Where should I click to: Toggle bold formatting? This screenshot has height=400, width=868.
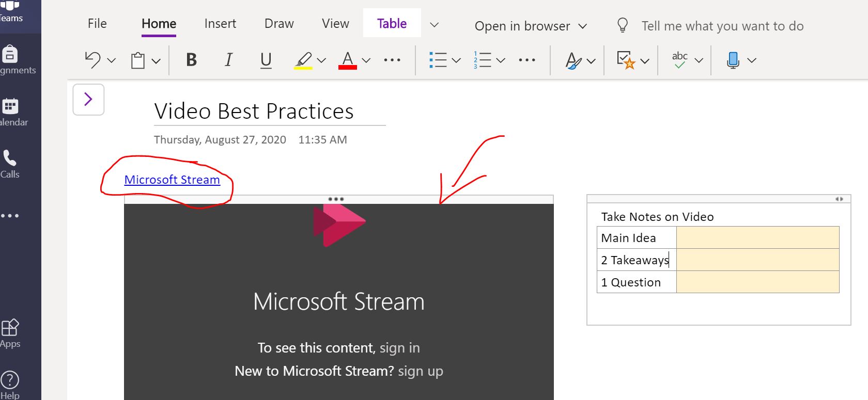(x=191, y=60)
